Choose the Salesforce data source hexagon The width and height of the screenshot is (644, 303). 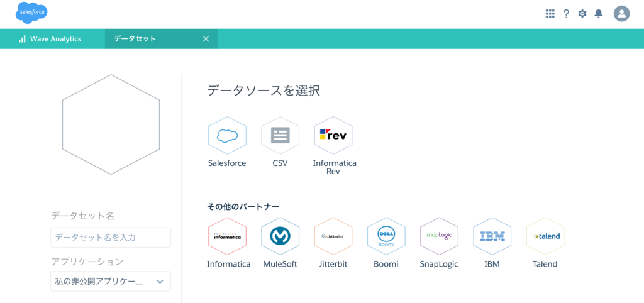click(x=227, y=136)
